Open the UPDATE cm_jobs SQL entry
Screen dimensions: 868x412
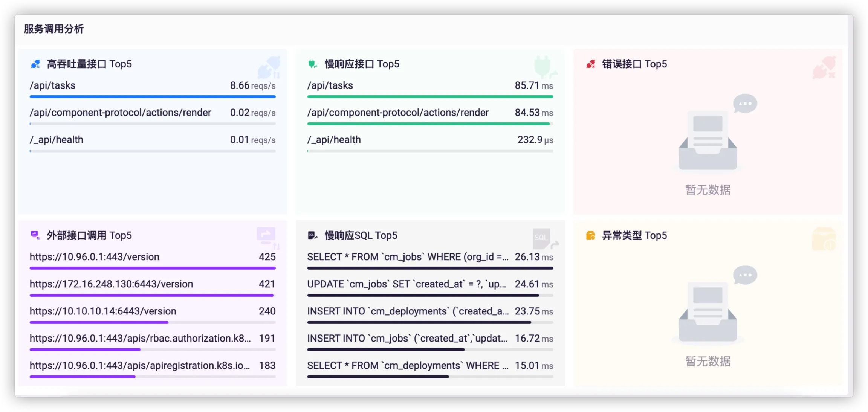pos(406,284)
